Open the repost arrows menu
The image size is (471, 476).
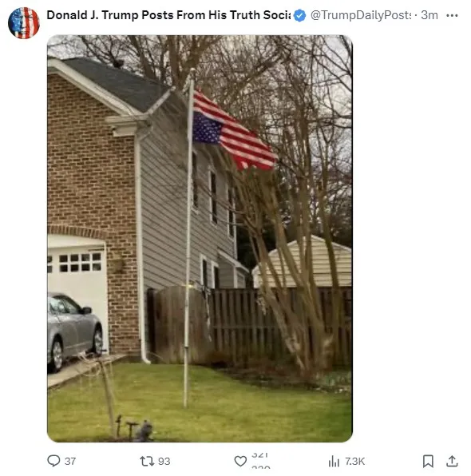pyautogui.click(x=147, y=461)
